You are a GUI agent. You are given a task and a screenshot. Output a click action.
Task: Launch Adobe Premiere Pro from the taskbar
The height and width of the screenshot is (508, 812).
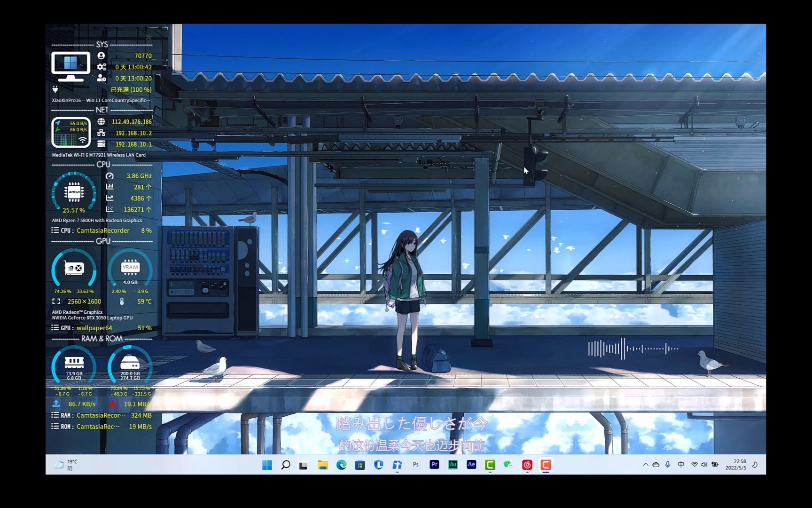[434, 465]
